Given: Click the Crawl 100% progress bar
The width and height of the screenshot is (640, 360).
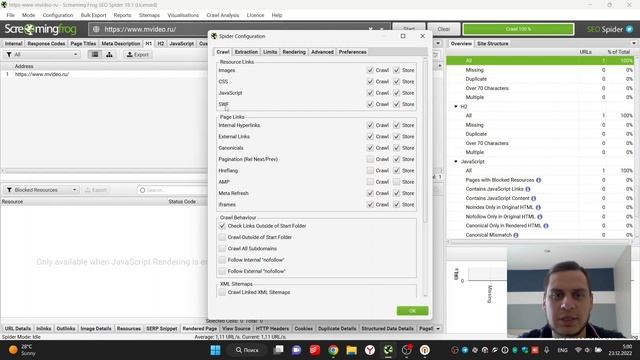Looking at the screenshot, I should [518, 29].
